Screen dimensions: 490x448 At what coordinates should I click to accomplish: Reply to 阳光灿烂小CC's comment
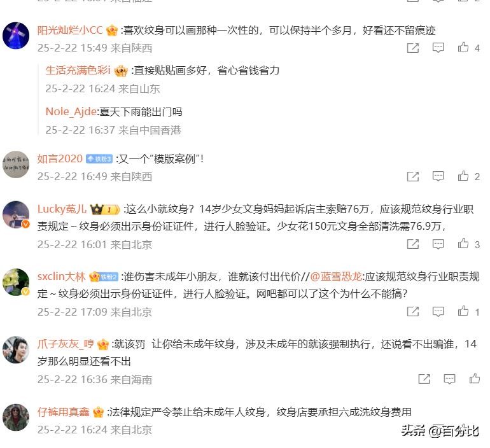pyautogui.click(x=438, y=48)
